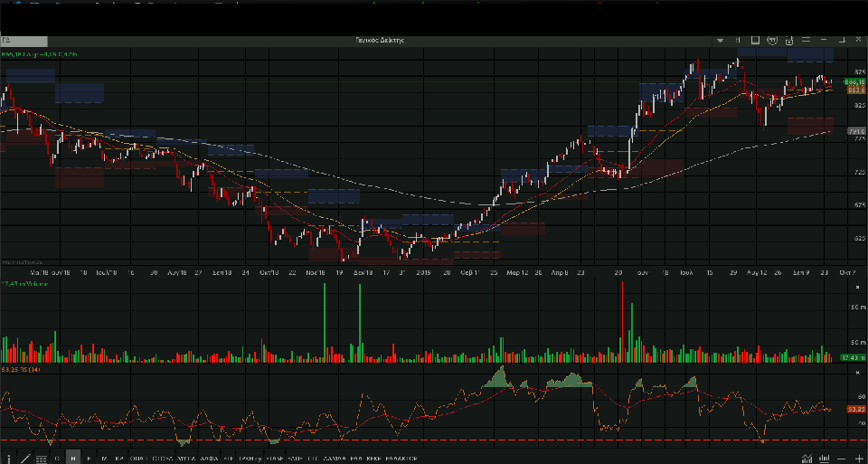The width and height of the screenshot is (868, 464).
Task: Click the H icon in title bar
Action: [738, 40]
